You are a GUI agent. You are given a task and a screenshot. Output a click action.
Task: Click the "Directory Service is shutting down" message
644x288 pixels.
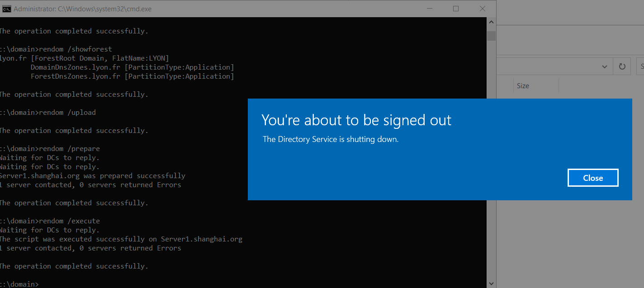tap(331, 139)
